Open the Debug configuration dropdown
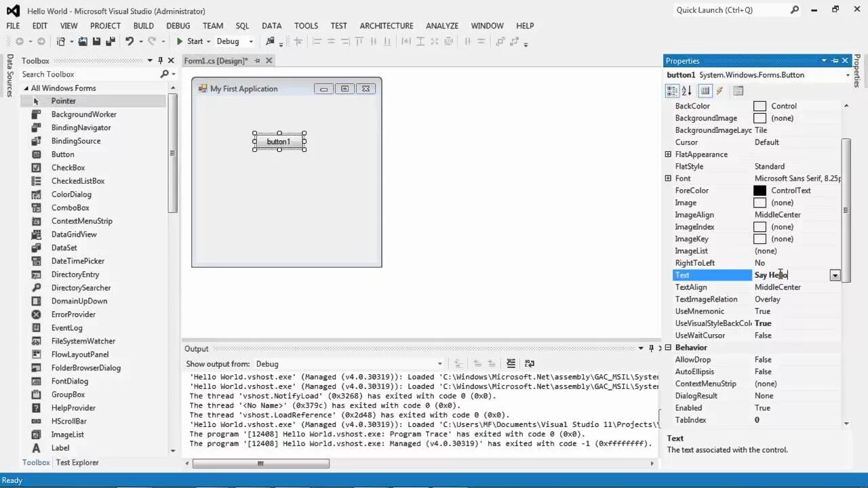 [x=250, y=41]
